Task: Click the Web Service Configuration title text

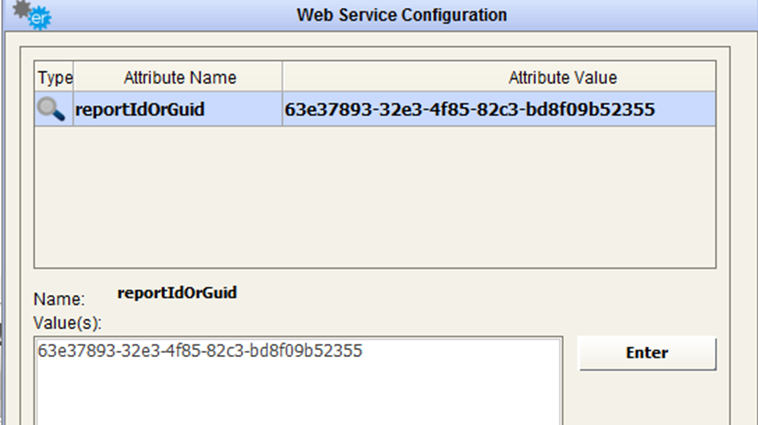Action: coord(402,15)
